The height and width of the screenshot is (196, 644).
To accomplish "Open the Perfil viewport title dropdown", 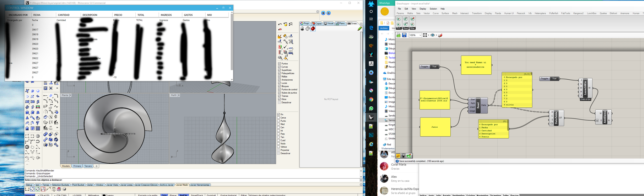I will pyautogui.click(x=179, y=95).
